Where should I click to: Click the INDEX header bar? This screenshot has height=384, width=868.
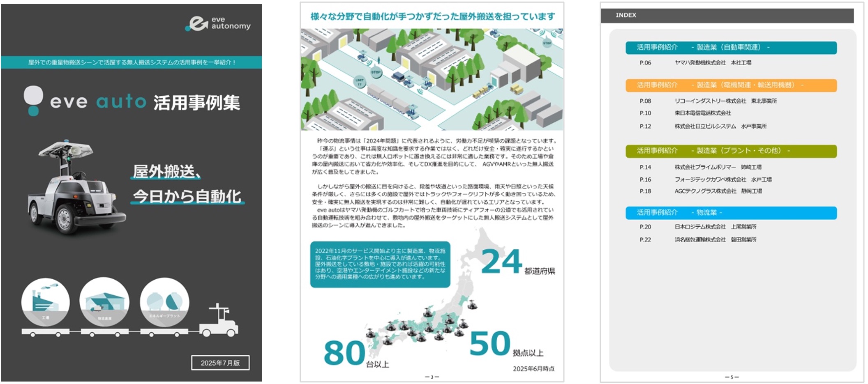(x=727, y=15)
